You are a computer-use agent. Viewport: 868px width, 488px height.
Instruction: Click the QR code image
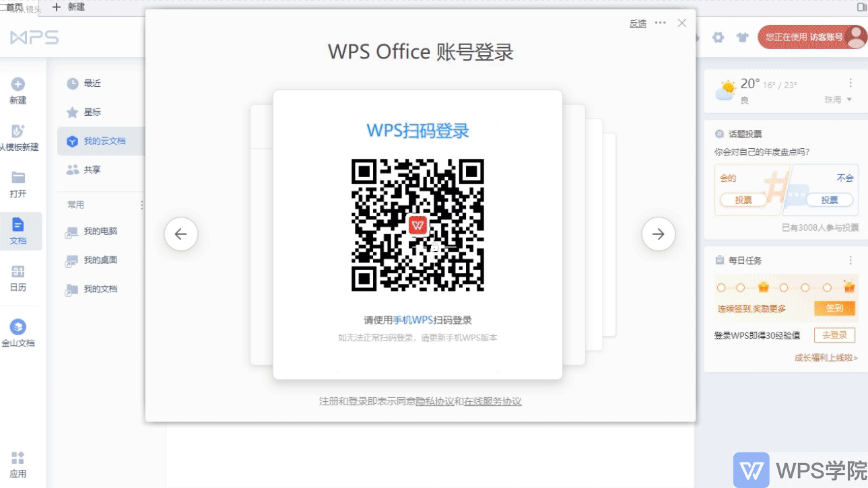(x=418, y=225)
